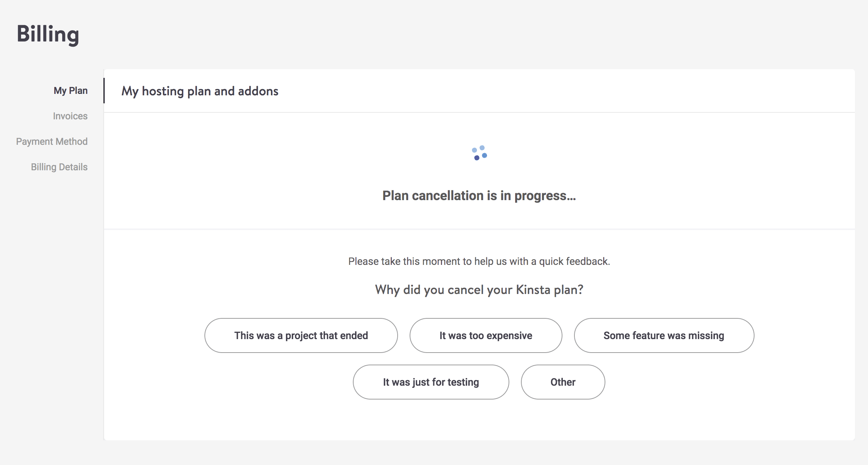
Task: Click the active indicator bar beside My Plan
Action: click(104, 91)
